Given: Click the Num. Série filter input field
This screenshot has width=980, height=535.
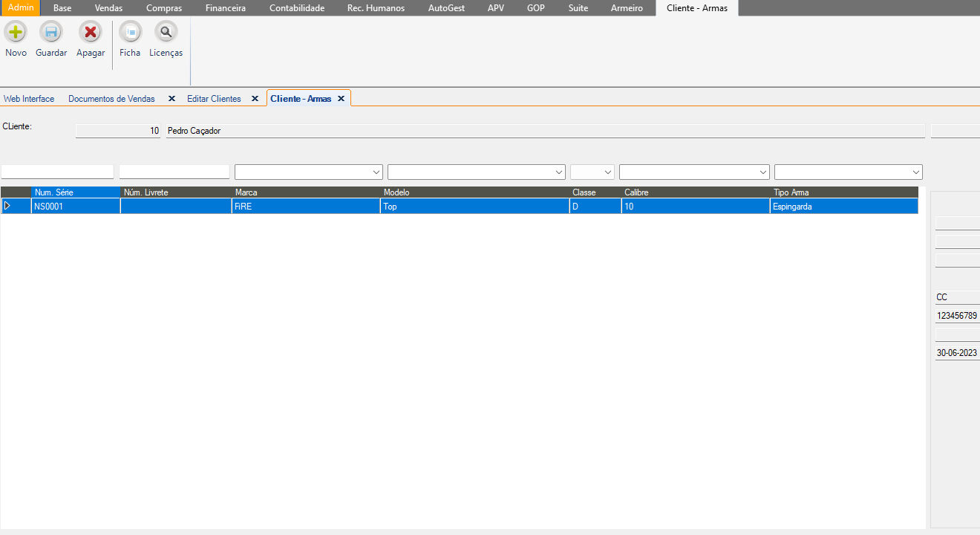Looking at the screenshot, I should click(58, 172).
